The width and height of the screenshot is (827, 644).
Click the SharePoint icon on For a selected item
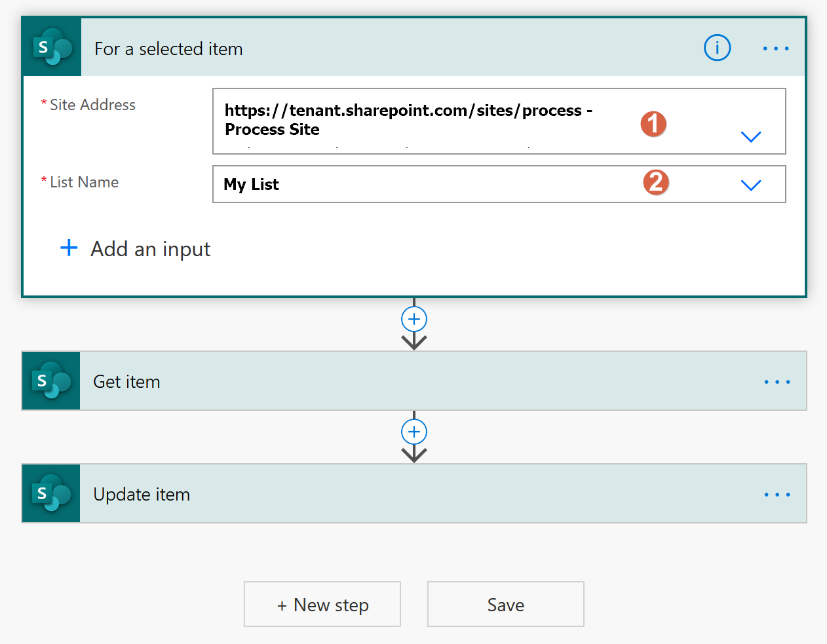pos(50,47)
